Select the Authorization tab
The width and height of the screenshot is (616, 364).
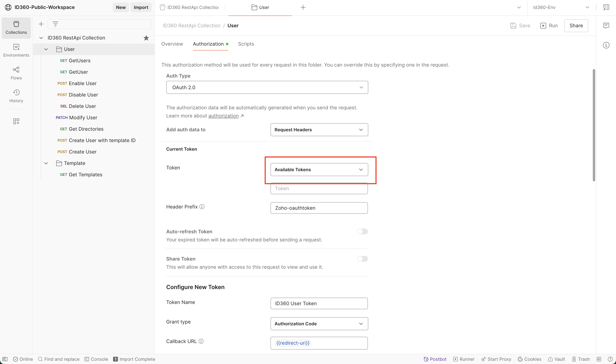[x=210, y=44]
